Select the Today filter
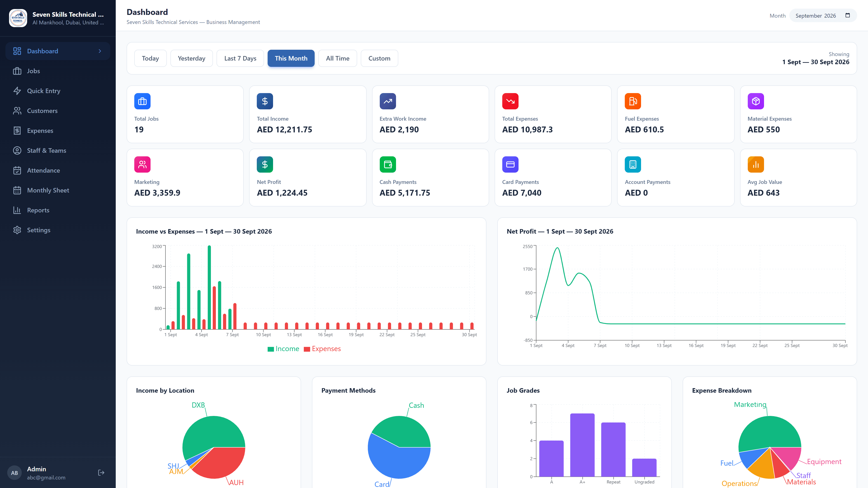The height and width of the screenshot is (488, 868). (x=150, y=58)
